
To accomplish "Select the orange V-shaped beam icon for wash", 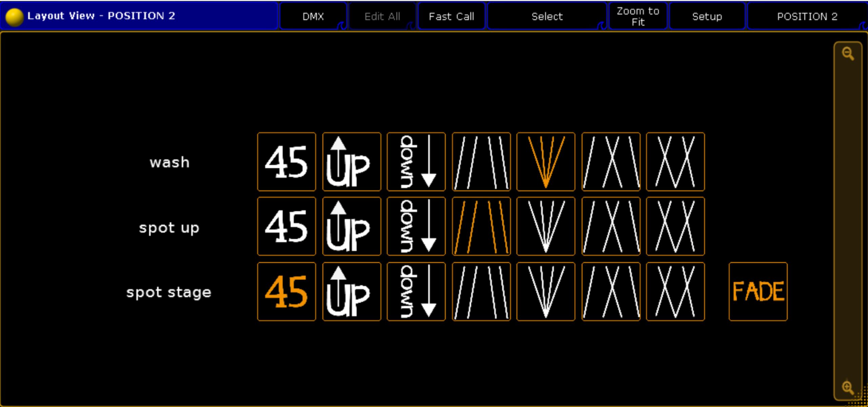I will (546, 162).
